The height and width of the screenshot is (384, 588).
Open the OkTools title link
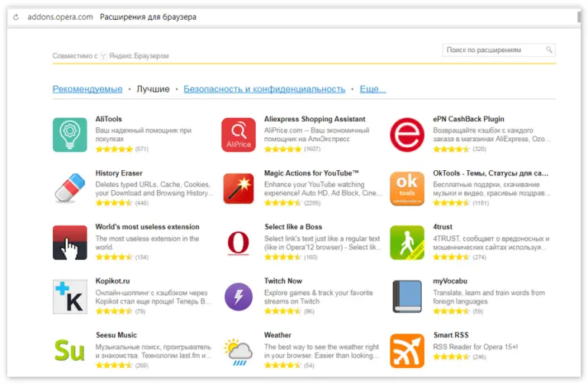[491, 173]
